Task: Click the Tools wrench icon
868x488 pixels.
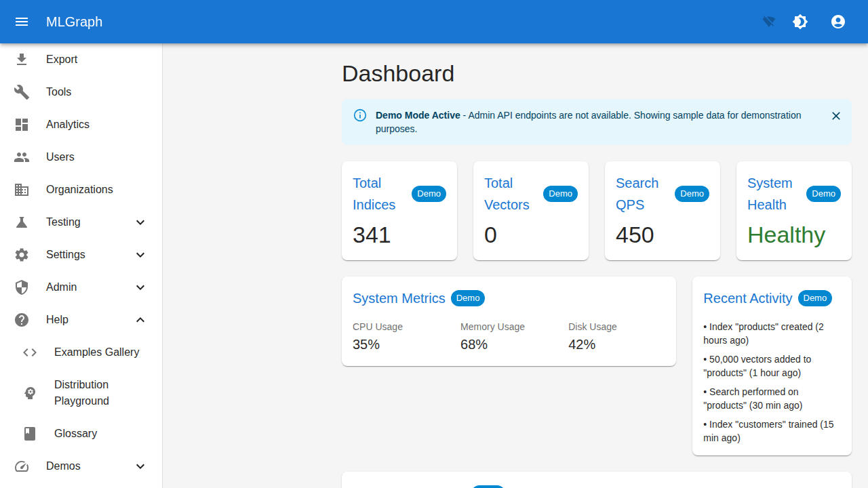Action: [x=22, y=92]
